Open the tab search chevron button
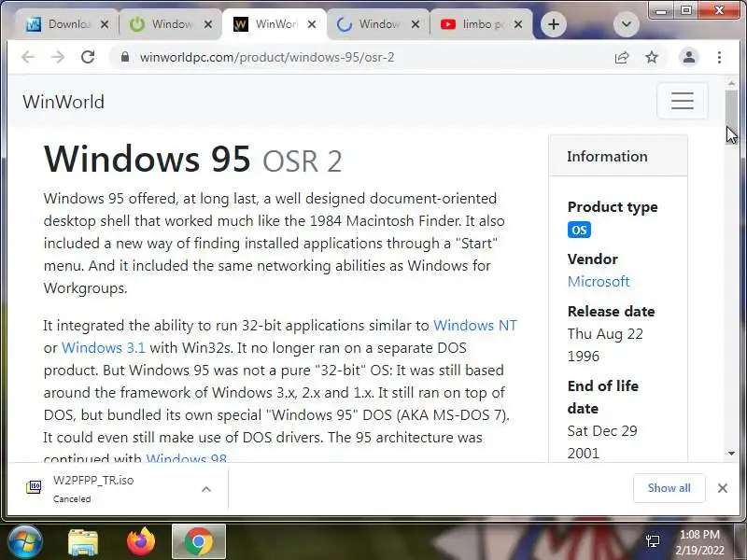Image resolution: width=747 pixels, height=560 pixels. point(626,24)
